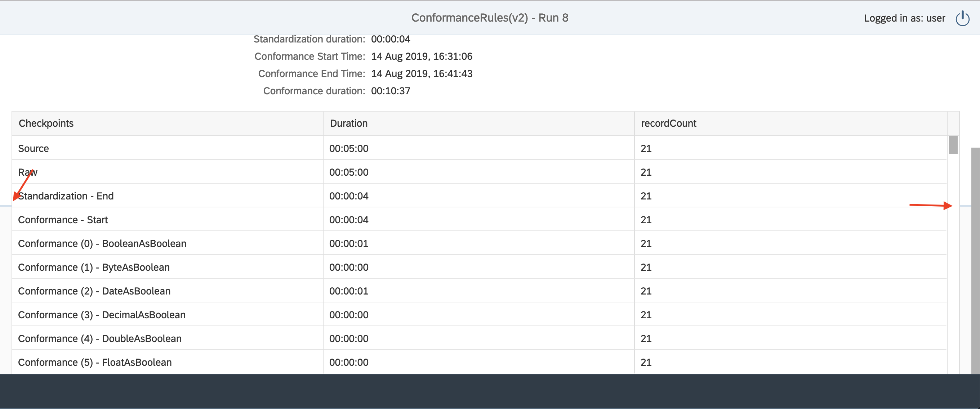Viewport: 980px width, 409px height.
Task: Click ByteAsBoolean row duration 00:00:00
Action: pyautogui.click(x=349, y=267)
